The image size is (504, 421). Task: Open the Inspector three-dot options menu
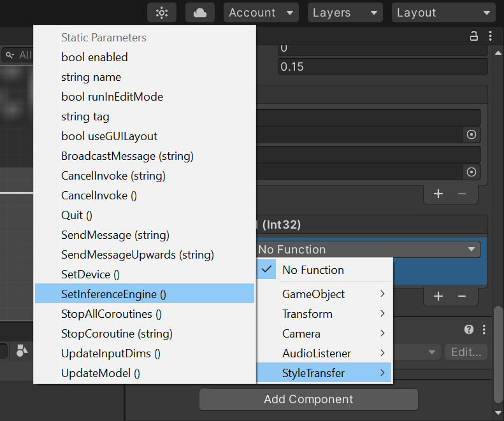coord(490,36)
